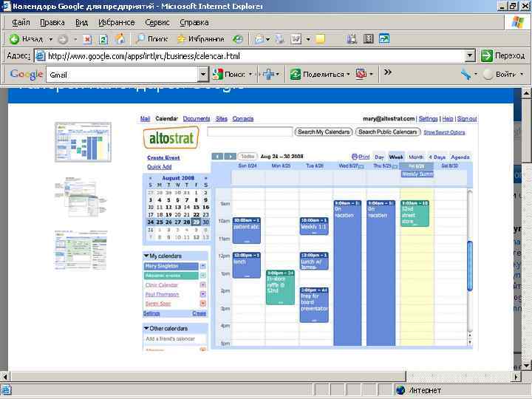Click the Research book icon in toolbar
This screenshot has width=532, height=399.
pos(352,39)
